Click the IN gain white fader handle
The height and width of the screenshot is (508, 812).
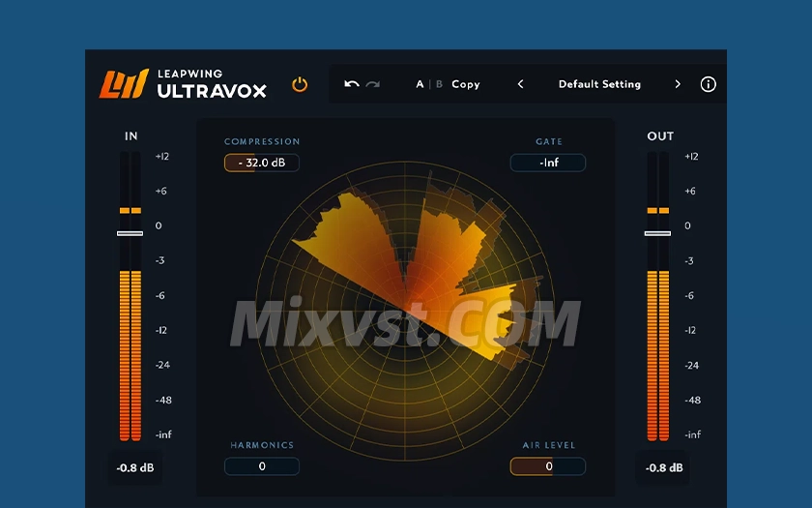130,233
